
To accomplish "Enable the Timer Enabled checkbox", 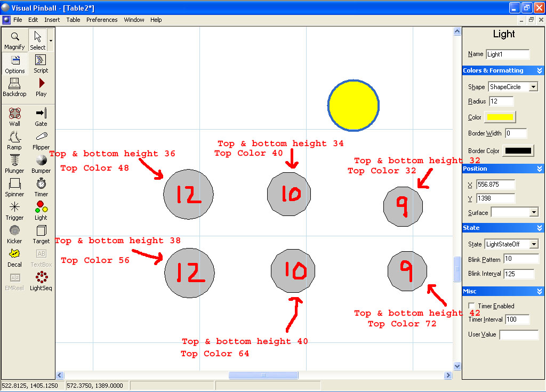I will click(x=471, y=306).
